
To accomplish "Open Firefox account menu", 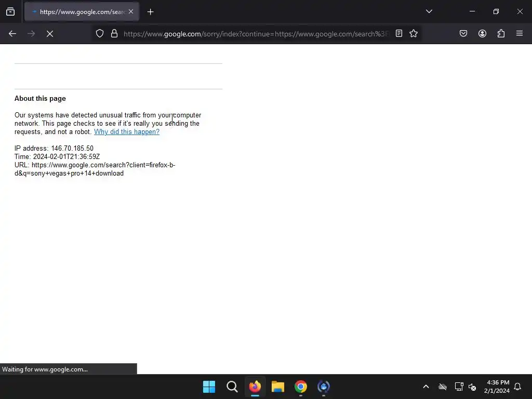I will tap(482, 34).
